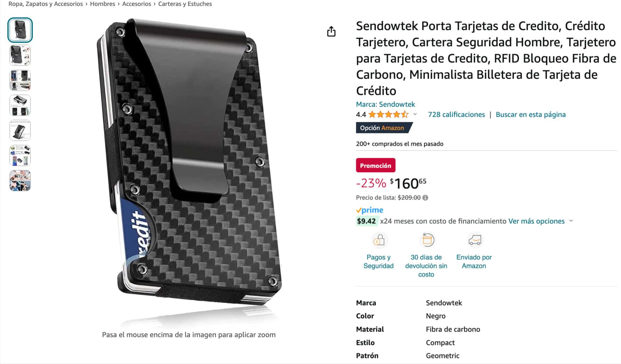Click the share icon beside product image
621x364 pixels.
tap(331, 31)
